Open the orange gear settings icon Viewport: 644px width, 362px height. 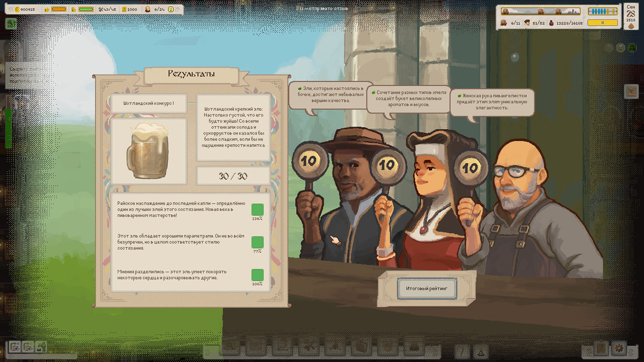[x=618, y=348]
